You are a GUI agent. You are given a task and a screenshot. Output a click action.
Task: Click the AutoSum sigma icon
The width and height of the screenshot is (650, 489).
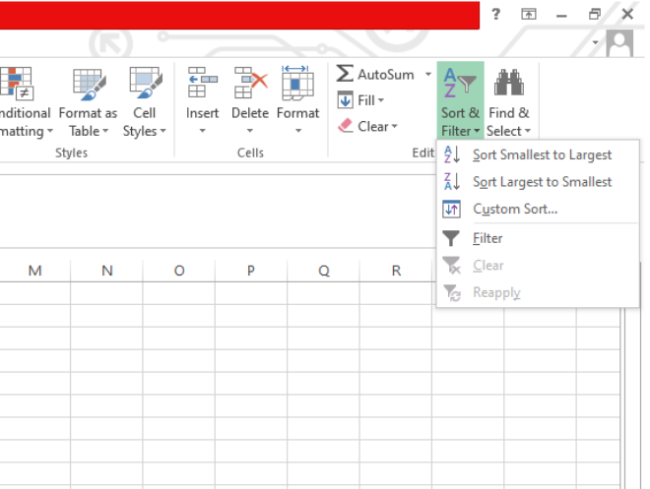(345, 75)
